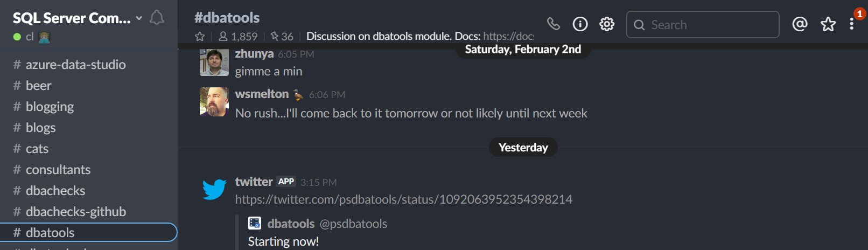
Task: Open more options vertical dots menu
Action: 851,24
